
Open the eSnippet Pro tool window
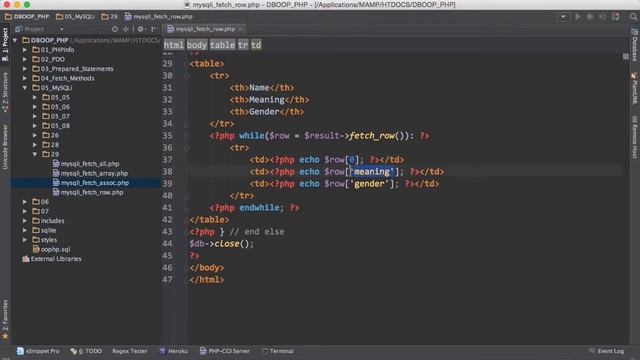pyautogui.click(x=38, y=351)
